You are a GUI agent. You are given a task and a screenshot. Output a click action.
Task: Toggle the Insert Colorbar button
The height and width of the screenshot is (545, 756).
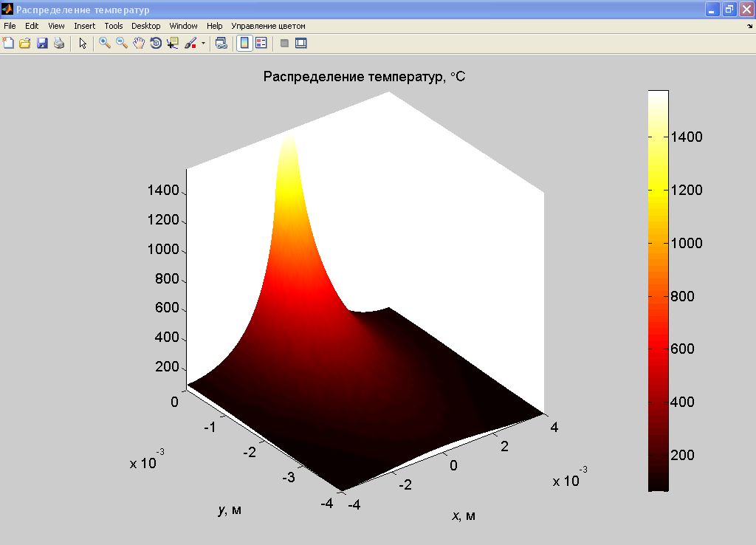[244, 44]
